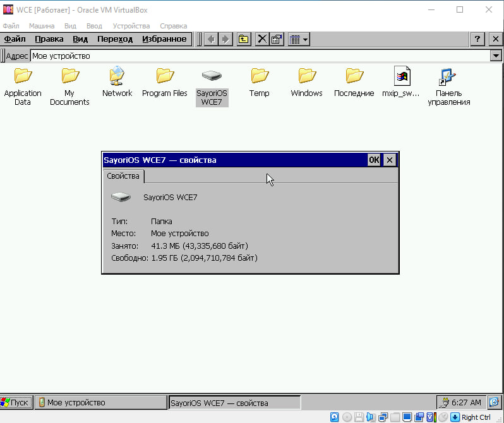Click the 1.95 ГБ free space value
This screenshot has height=423, width=504.
205,258
